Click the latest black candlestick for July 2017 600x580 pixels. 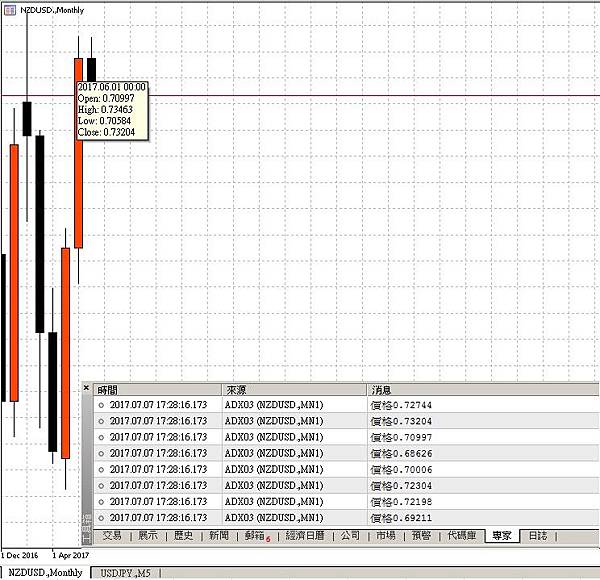coord(91,69)
